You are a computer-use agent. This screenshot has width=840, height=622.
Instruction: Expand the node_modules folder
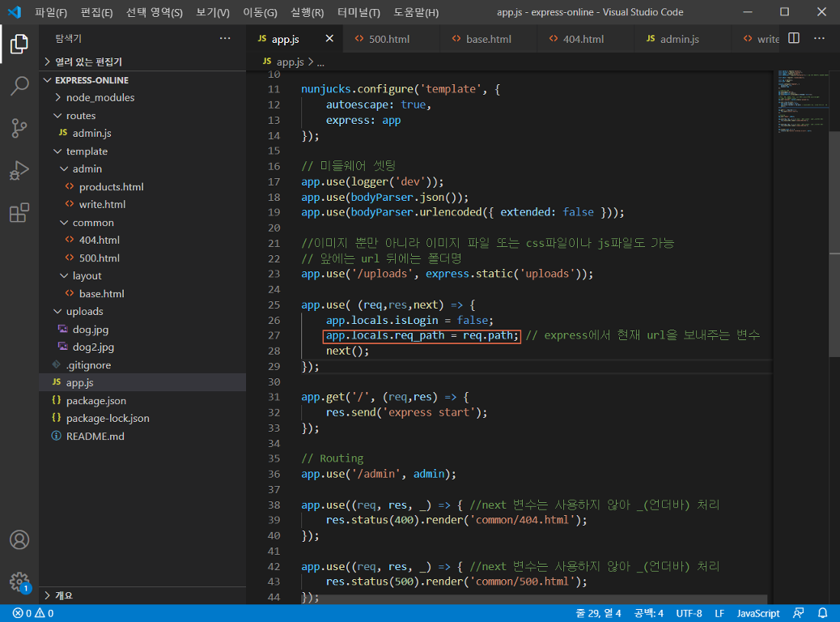(100, 97)
